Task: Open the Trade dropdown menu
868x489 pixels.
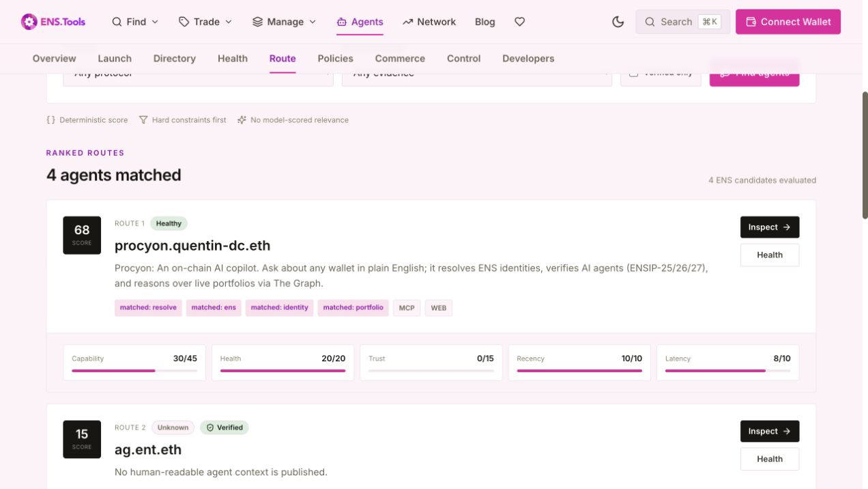Action: [x=205, y=22]
